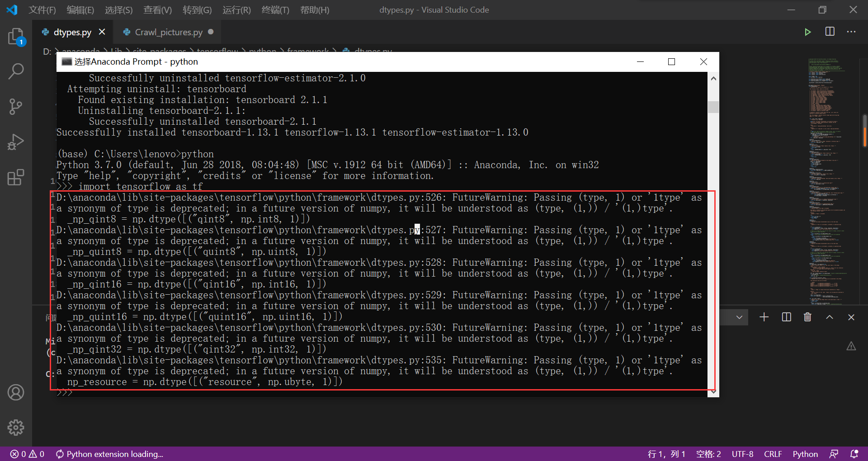Open the Explorer view in activity bar
This screenshot has height=461, width=868.
pyautogui.click(x=16, y=37)
